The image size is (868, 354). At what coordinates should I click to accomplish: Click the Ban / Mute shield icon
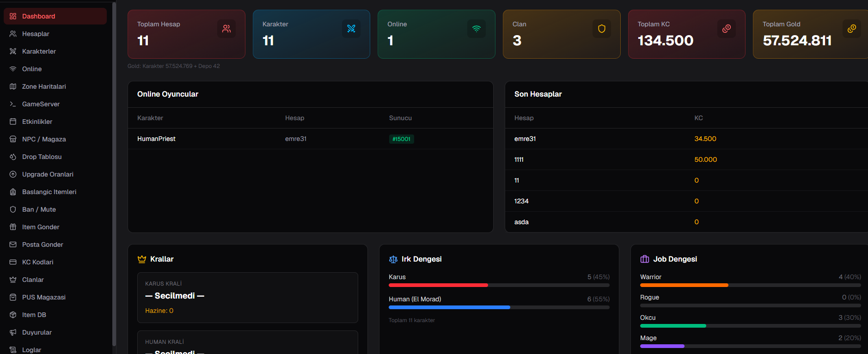(x=13, y=209)
